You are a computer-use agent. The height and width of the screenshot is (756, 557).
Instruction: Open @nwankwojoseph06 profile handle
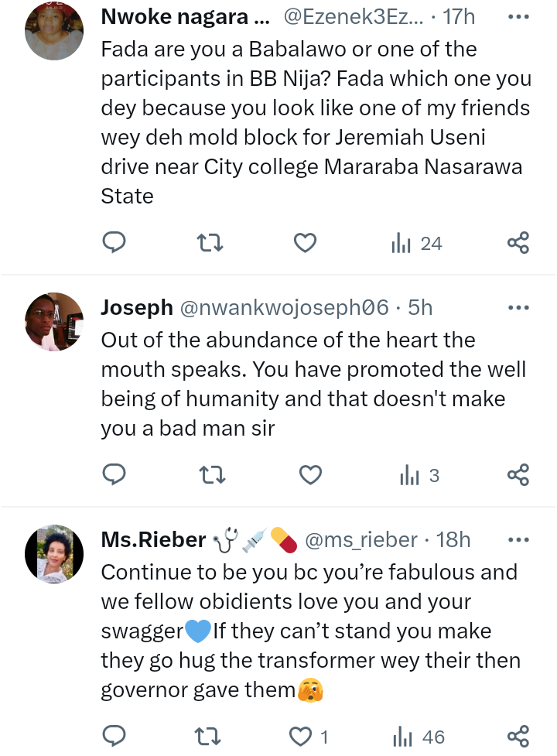pyautogui.click(x=284, y=307)
